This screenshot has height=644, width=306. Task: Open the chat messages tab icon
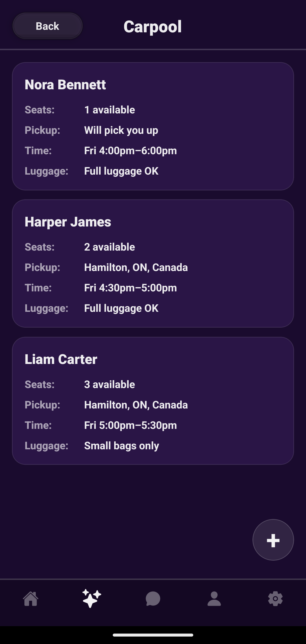click(x=153, y=599)
